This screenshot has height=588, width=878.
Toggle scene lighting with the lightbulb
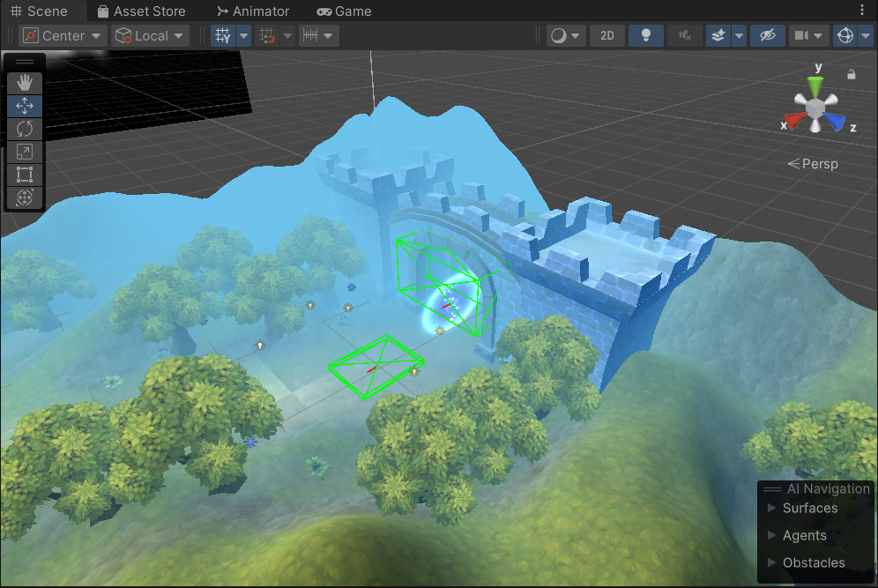646,36
